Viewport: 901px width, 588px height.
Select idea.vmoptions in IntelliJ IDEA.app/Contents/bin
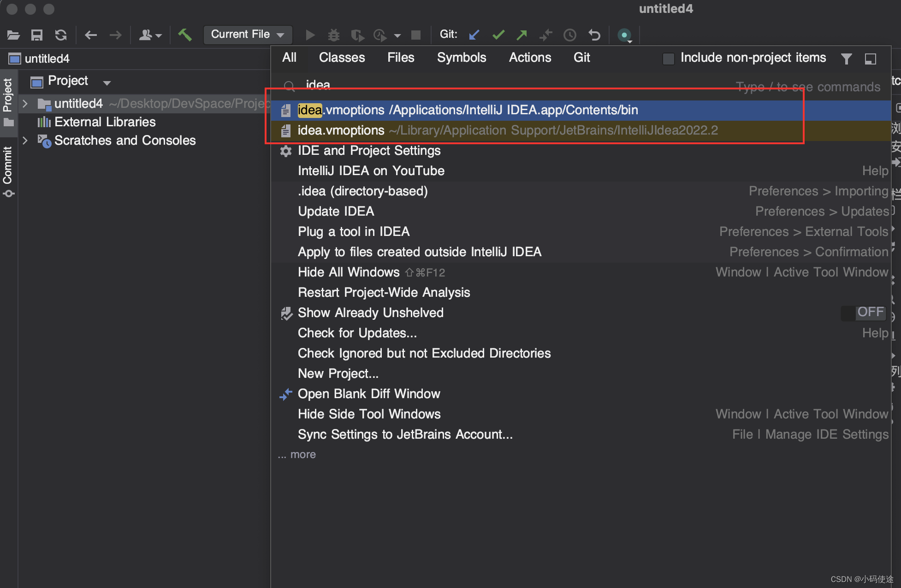click(x=581, y=110)
